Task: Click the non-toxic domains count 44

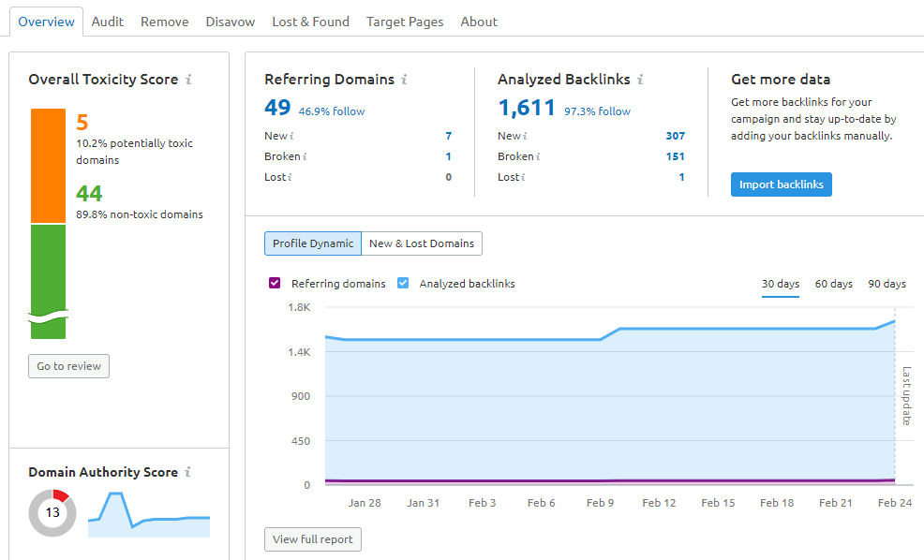Action: (89, 193)
